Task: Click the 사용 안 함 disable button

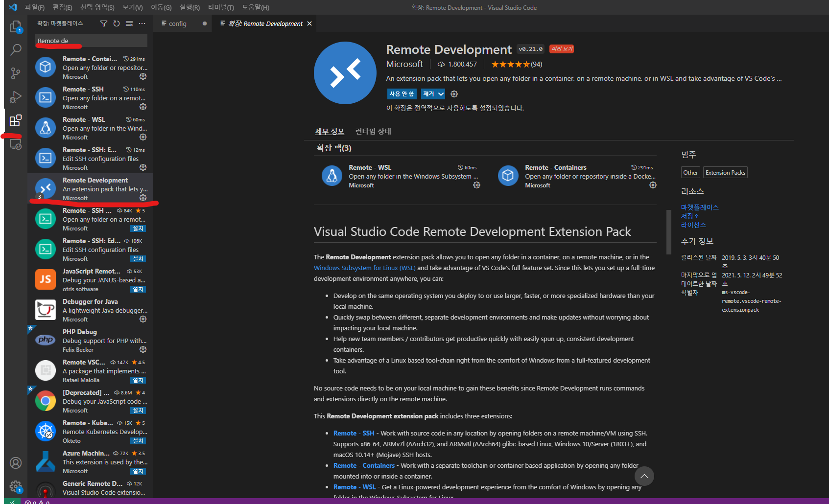Action: [402, 94]
